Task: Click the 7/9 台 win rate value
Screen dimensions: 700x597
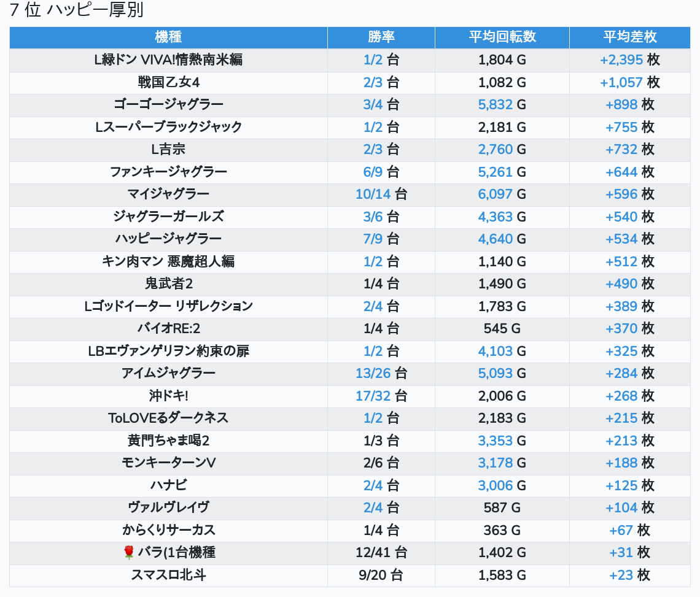Action: pyautogui.click(x=381, y=239)
